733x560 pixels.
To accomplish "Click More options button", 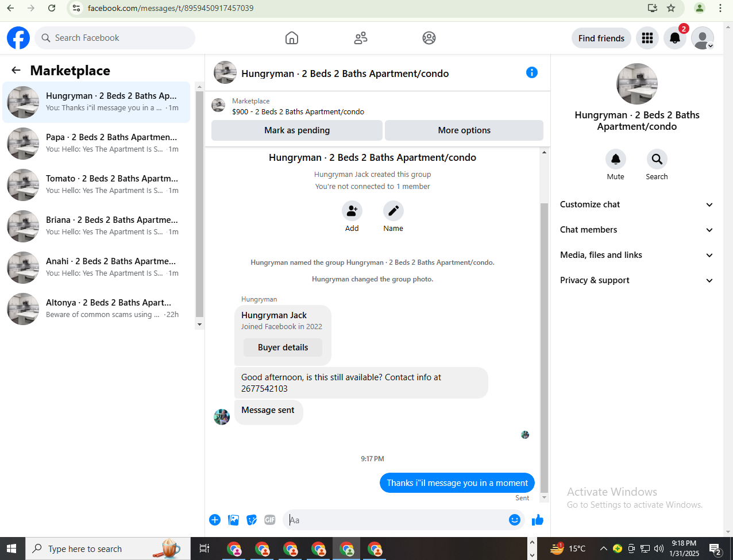I will click(464, 130).
